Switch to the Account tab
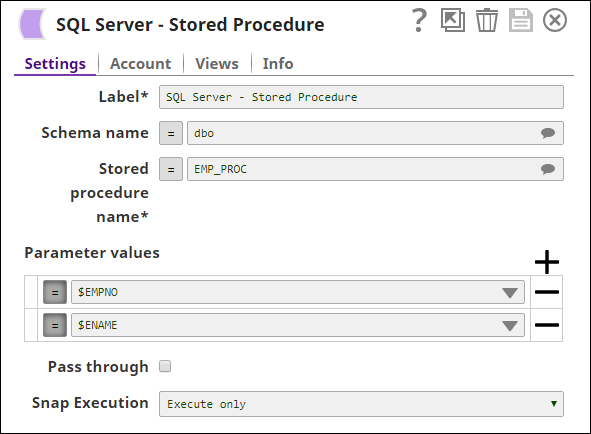 141,63
